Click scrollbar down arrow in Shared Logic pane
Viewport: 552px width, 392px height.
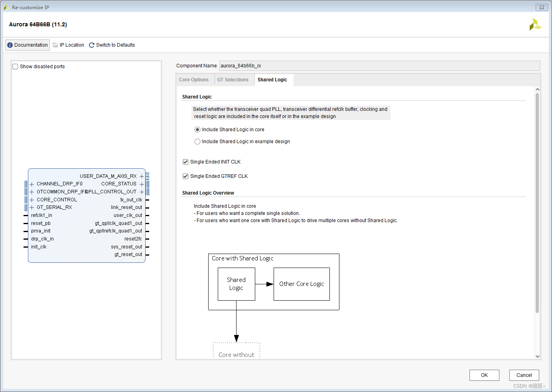pyautogui.click(x=537, y=357)
